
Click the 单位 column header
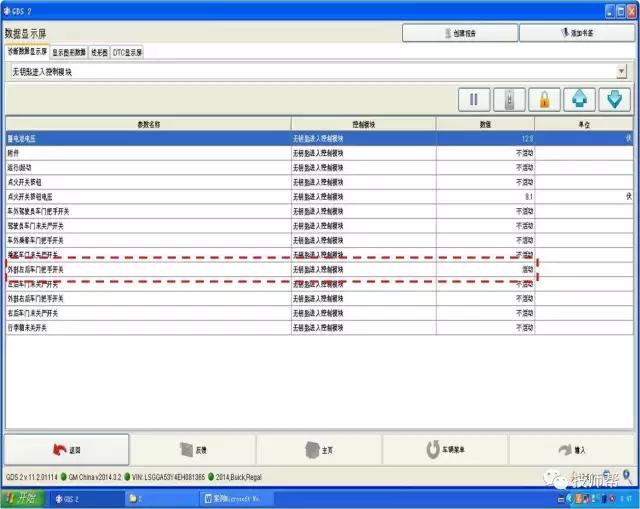[584, 124]
